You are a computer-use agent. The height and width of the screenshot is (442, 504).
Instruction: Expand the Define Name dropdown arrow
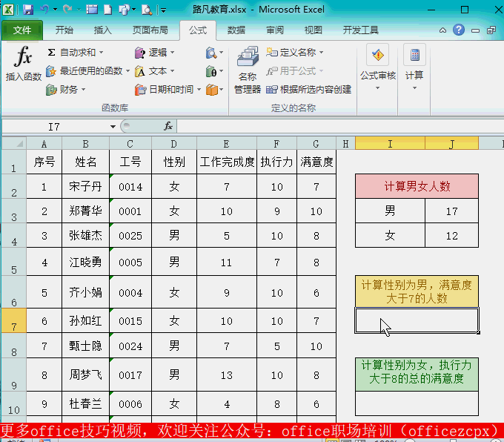(x=321, y=52)
